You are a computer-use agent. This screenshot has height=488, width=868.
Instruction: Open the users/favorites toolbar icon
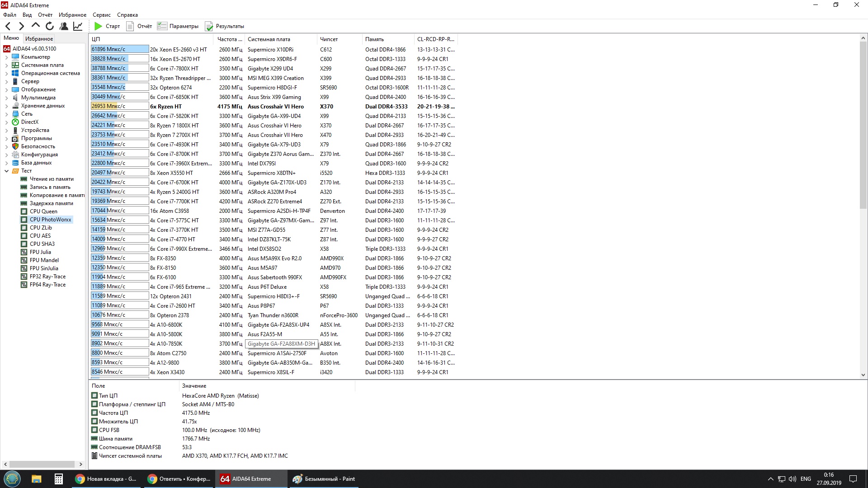(x=64, y=26)
